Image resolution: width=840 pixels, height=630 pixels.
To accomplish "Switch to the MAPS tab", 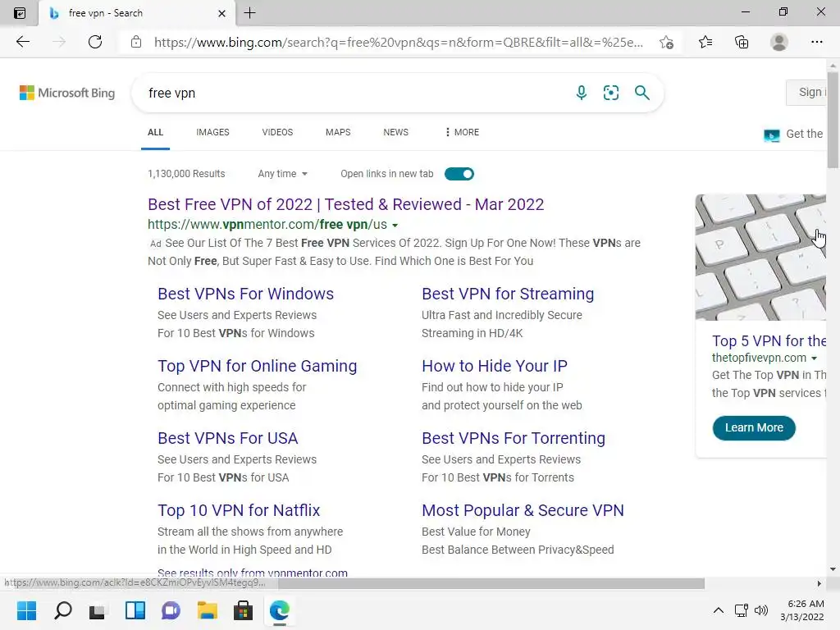I will point(338,132).
